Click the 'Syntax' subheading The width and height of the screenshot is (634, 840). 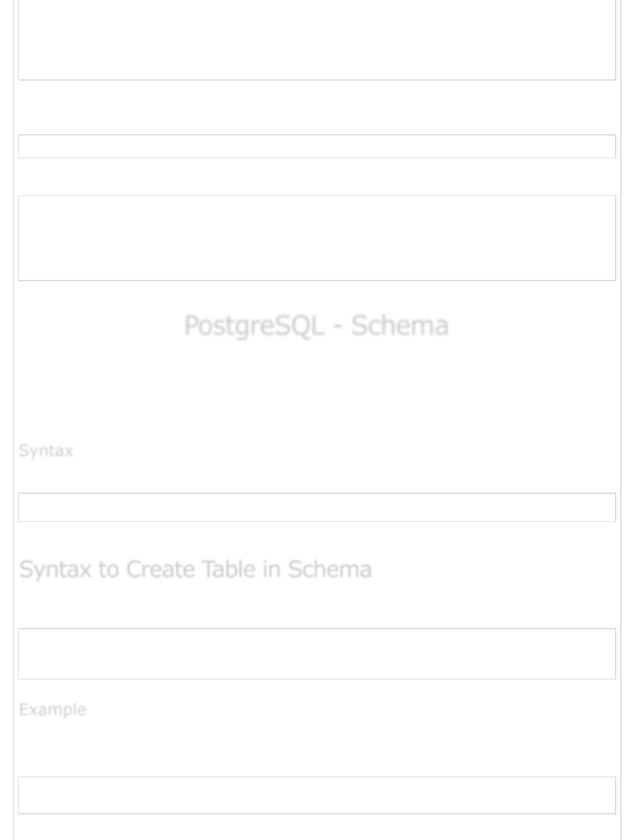(x=46, y=451)
